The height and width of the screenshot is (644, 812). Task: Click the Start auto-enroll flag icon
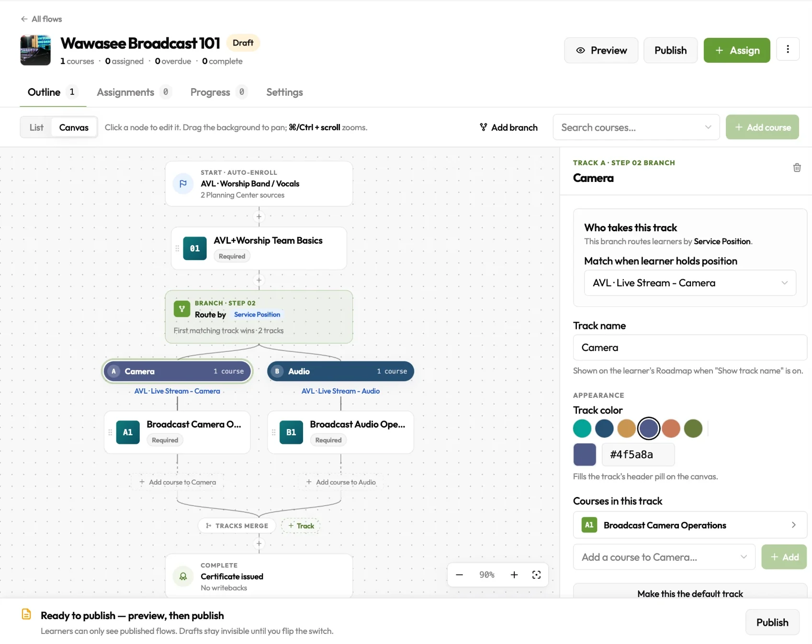pyautogui.click(x=183, y=184)
